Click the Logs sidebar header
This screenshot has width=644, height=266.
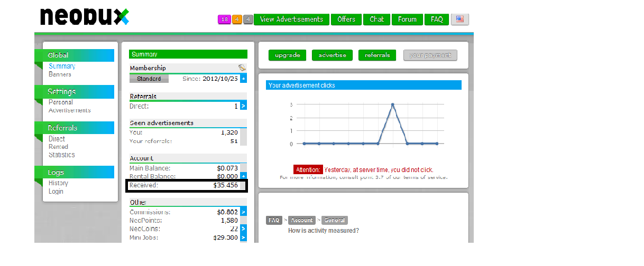(75, 173)
